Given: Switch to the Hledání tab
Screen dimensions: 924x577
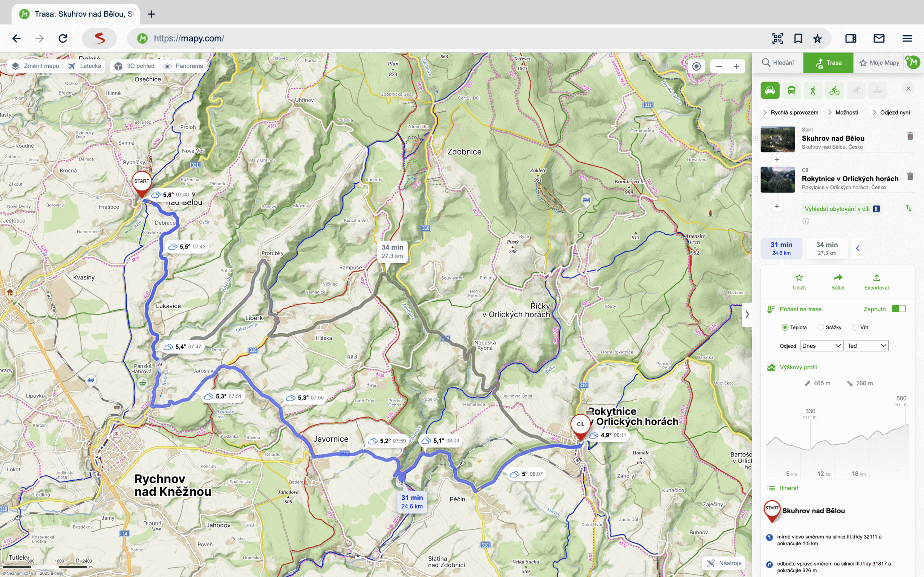Looking at the screenshot, I should coord(778,63).
